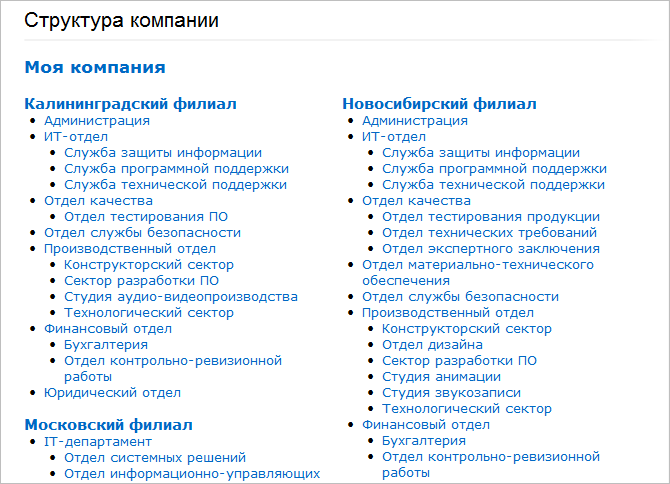This screenshot has width=670, height=484.
Task: Select Бухгалтерия under Калининградский филиал
Action: 106,345
